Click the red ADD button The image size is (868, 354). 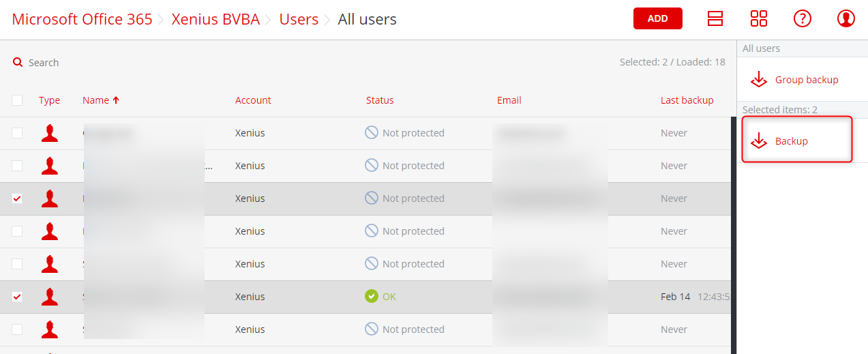(658, 18)
